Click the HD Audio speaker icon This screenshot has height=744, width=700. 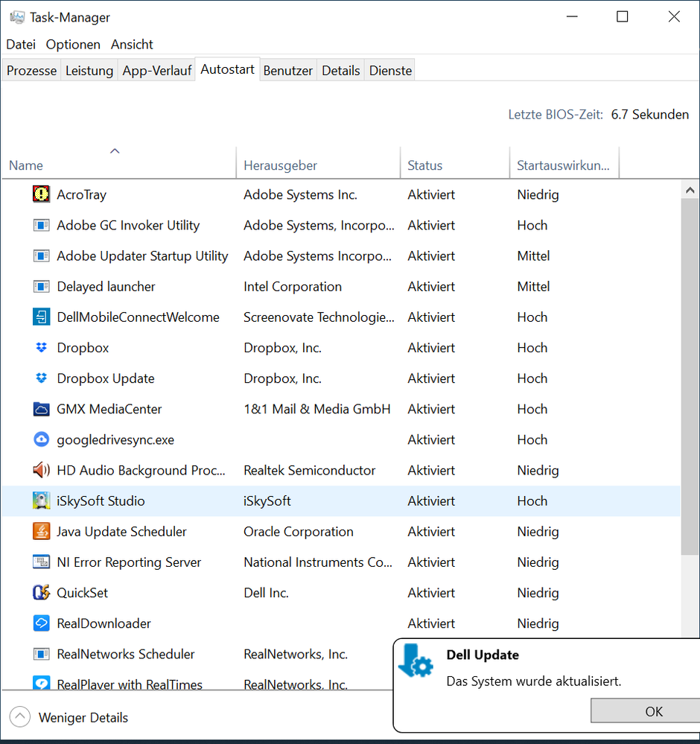coord(41,470)
